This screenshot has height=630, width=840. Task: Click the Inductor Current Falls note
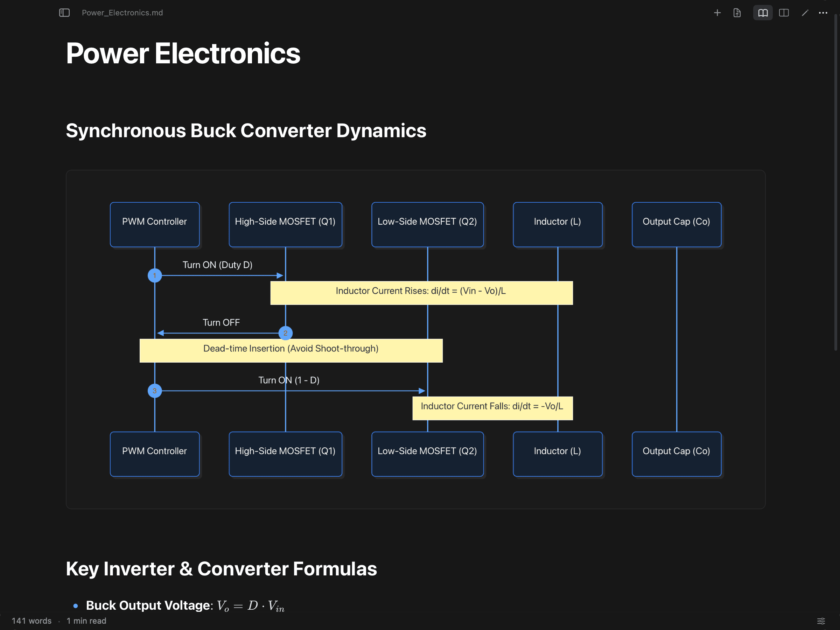click(x=492, y=408)
